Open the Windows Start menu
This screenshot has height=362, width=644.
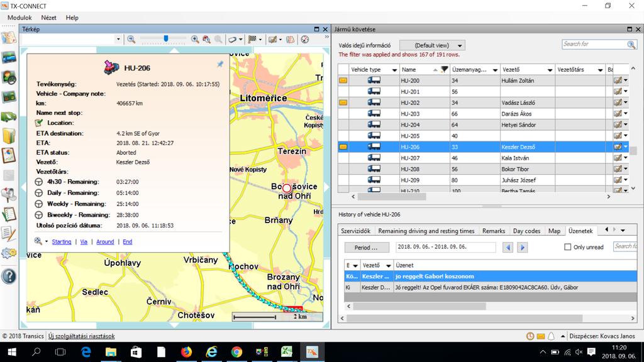(12, 352)
